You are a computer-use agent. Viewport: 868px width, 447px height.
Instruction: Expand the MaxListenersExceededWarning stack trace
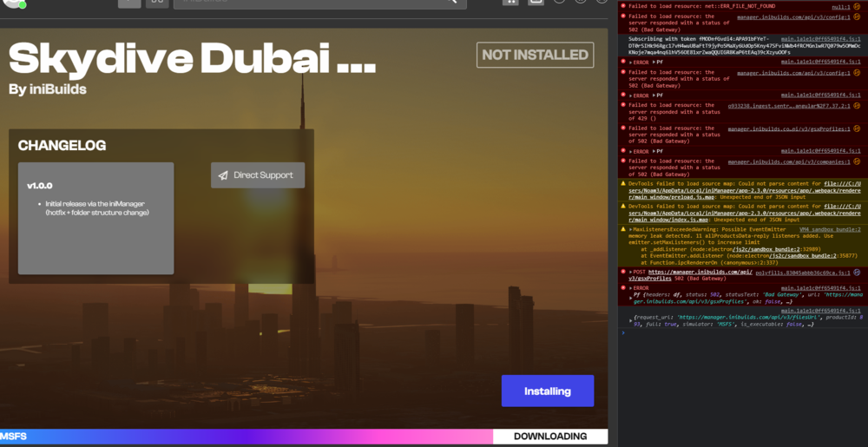631,229
